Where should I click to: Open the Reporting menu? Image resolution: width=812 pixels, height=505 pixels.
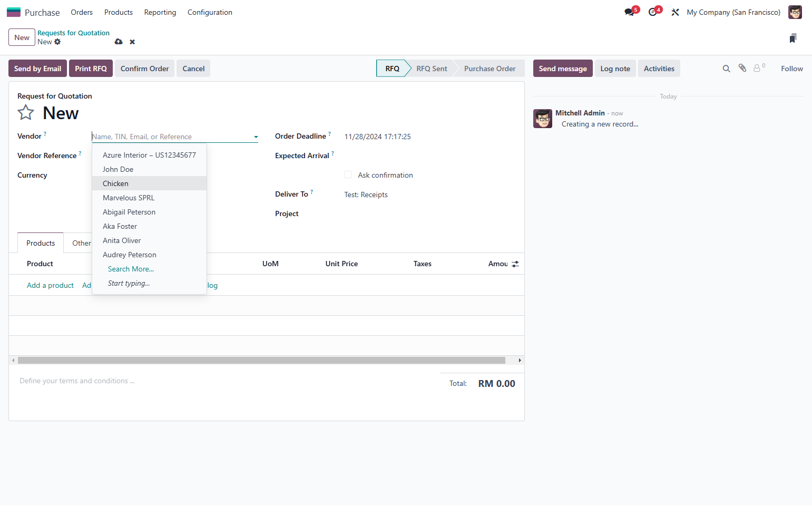click(x=160, y=12)
